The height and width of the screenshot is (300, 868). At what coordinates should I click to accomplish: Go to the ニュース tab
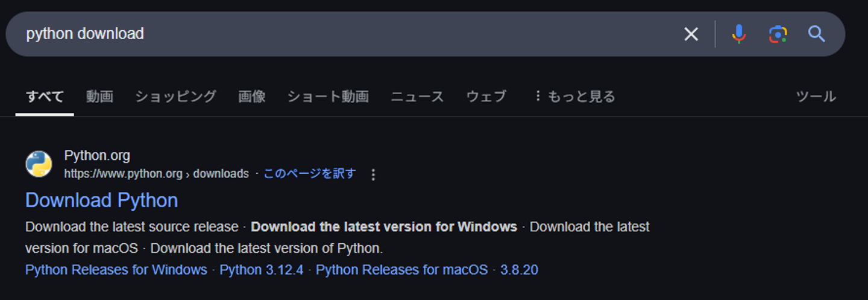(x=417, y=97)
